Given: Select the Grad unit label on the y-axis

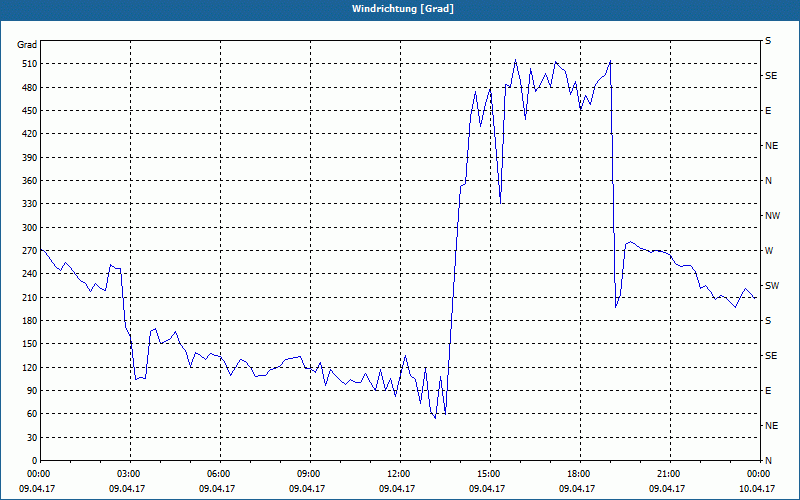Looking at the screenshot, I should pos(27,45).
